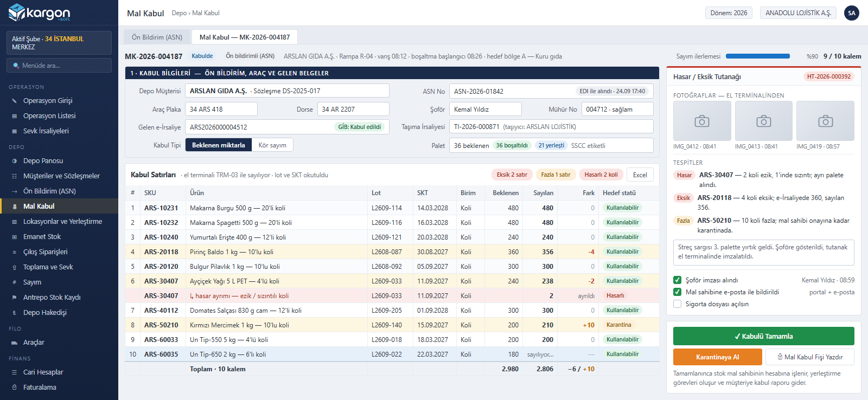Click the Depo Panosu sidebar icon
The width and height of the screenshot is (868, 400).
pos(15,161)
